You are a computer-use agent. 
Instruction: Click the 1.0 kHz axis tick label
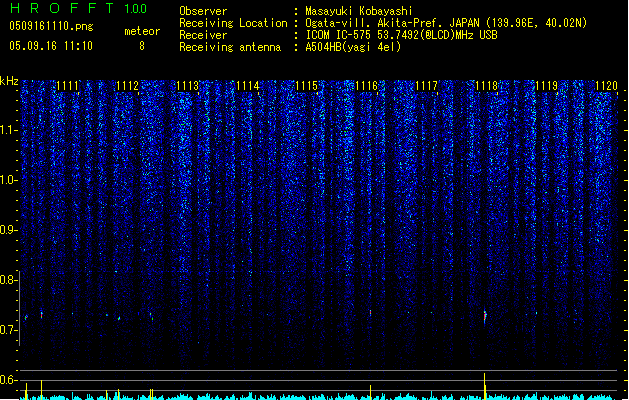point(8,180)
